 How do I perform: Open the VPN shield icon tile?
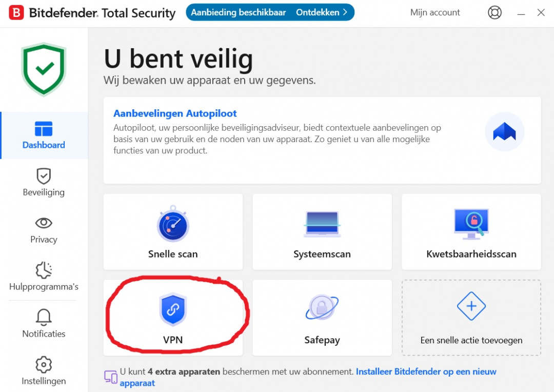tap(173, 309)
